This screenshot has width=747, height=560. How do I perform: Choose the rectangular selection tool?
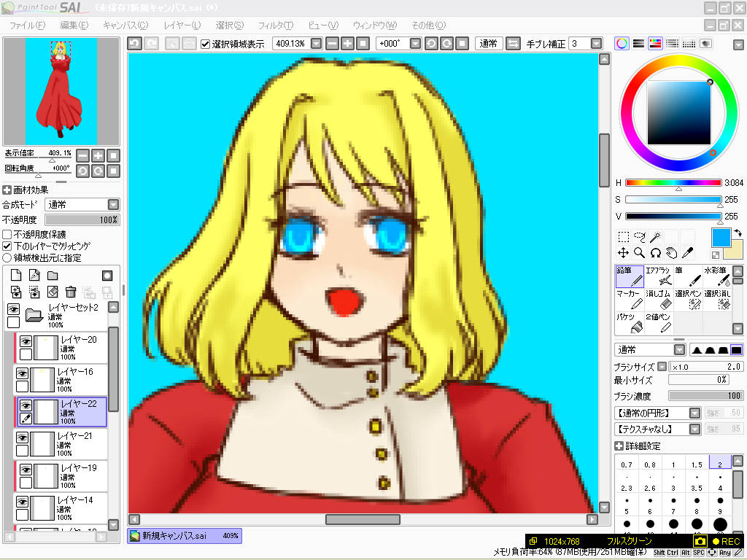point(623,237)
